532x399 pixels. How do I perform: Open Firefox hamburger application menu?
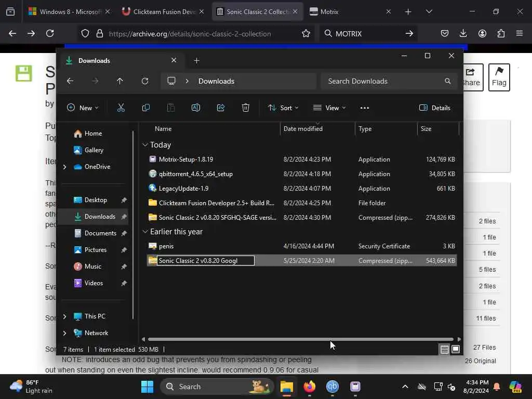[x=520, y=33]
